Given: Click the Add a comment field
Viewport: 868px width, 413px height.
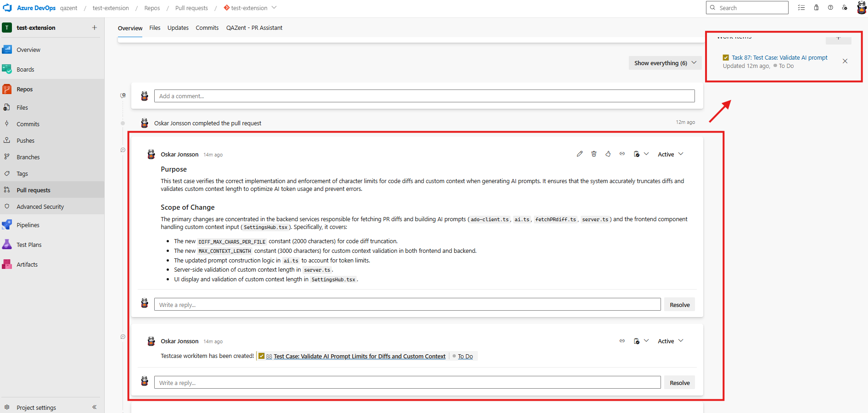Looking at the screenshot, I should pyautogui.click(x=424, y=96).
